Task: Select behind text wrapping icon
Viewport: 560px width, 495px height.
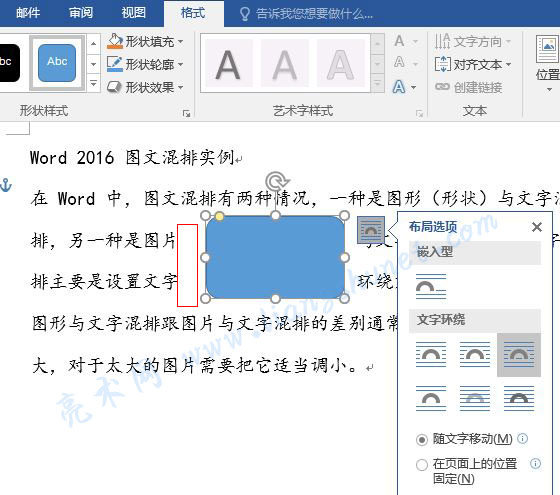Action: [475, 398]
